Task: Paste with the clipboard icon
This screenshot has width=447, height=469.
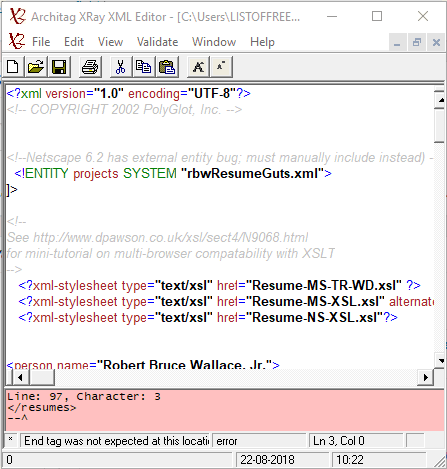Action: 167,67
